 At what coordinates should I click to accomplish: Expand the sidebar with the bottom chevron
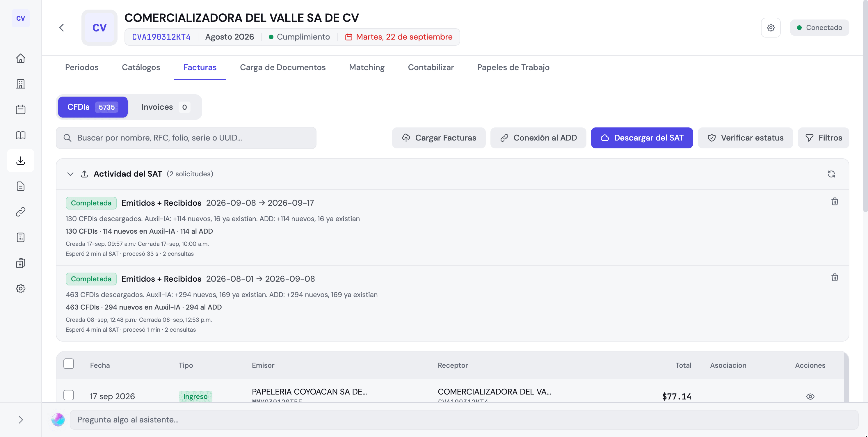coord(21,420)
